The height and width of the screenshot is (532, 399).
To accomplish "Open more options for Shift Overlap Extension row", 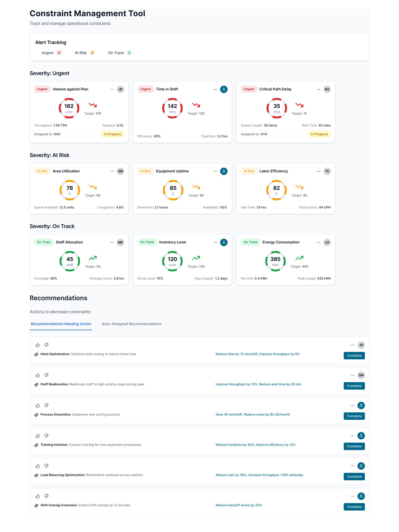I will [x=353, y=496].
